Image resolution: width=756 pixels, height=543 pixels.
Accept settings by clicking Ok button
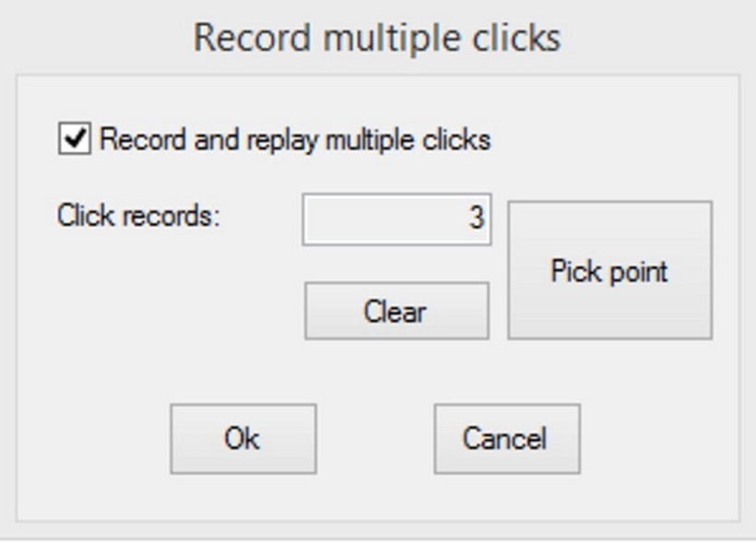coord(243,439)
